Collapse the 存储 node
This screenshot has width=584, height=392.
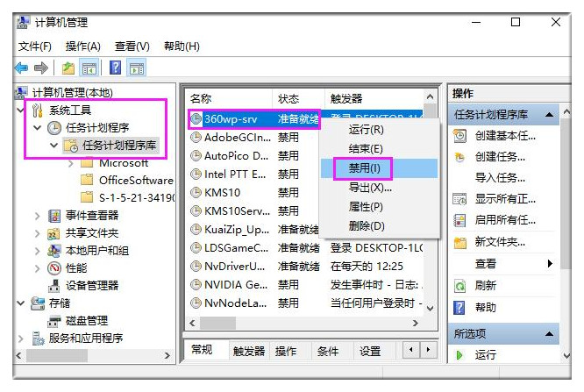[21, 303]
